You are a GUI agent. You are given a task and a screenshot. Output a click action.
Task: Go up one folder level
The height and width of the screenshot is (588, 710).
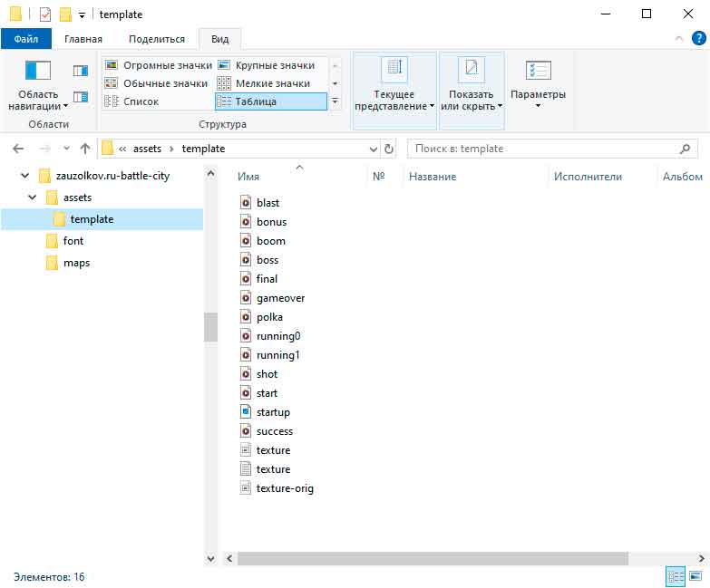pyautogui.click(x=85, y=149)
